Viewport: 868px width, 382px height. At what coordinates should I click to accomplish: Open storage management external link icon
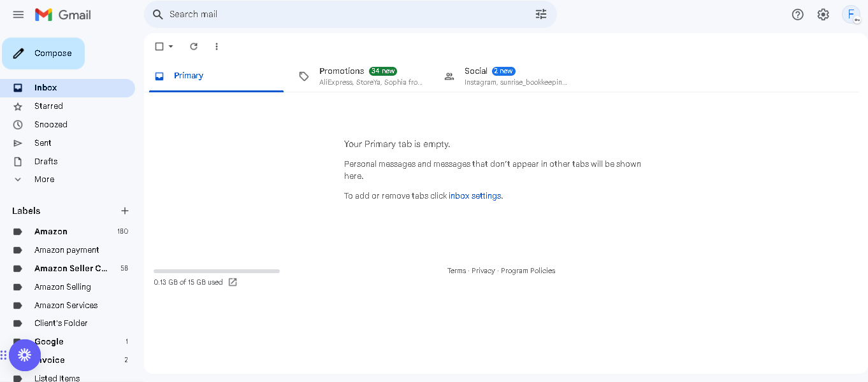[x=233, y=282]
